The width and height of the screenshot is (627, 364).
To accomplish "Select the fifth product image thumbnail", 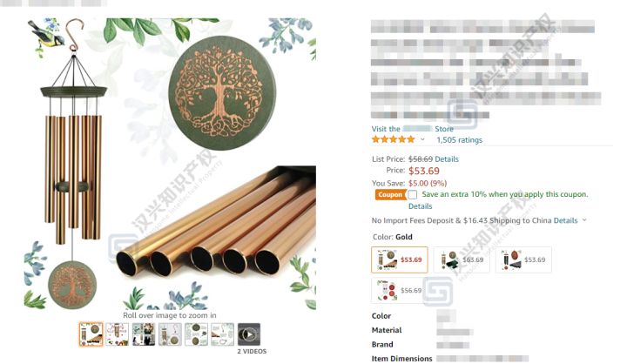I will click(196, 334).
